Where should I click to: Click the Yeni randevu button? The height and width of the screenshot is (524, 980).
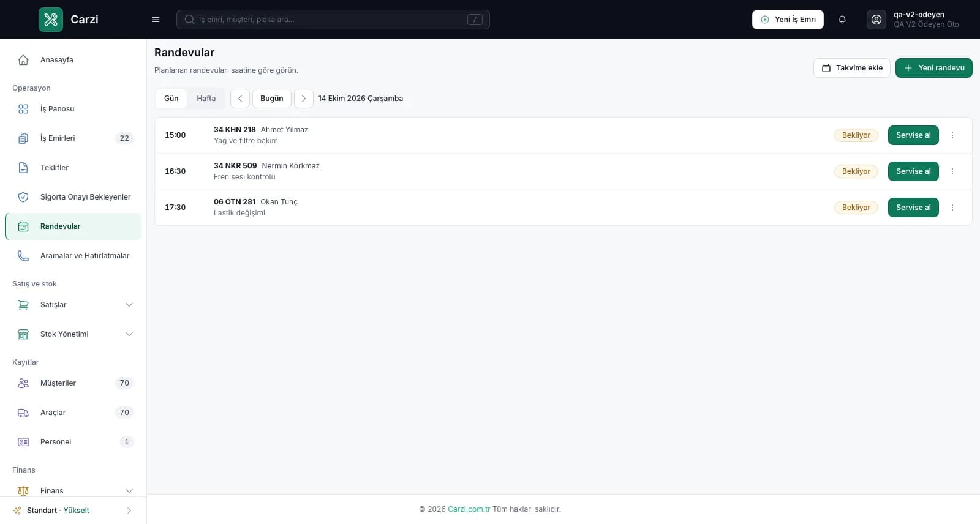934,68
